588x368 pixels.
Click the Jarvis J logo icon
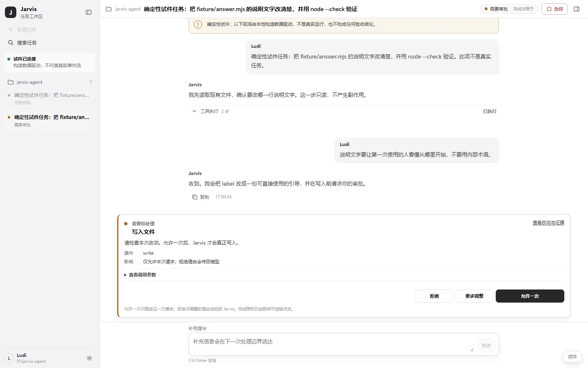(11, 12)
